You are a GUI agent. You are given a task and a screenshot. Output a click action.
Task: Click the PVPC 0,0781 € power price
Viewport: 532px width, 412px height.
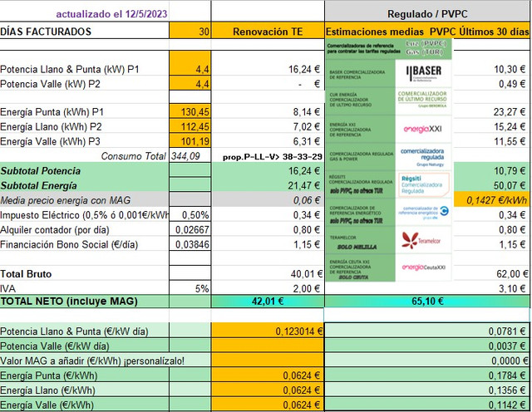[507, 331]
